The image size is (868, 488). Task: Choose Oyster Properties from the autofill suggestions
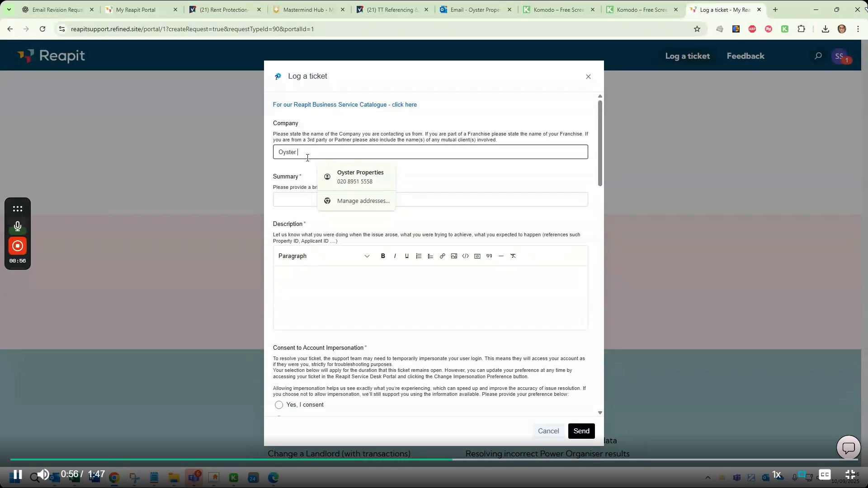click(x=360, y=176)
